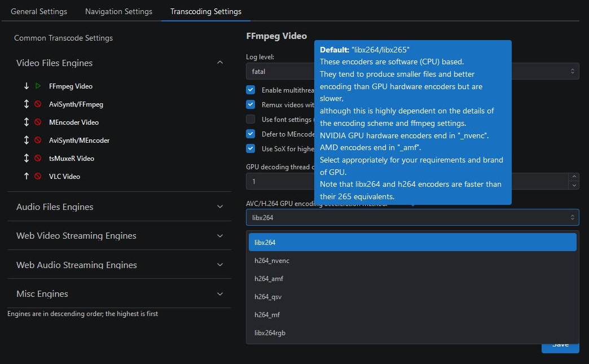Choose h264_amf in the encoder list
The width and height of the screenshot is (589, 364).
(x=412, y=278)
